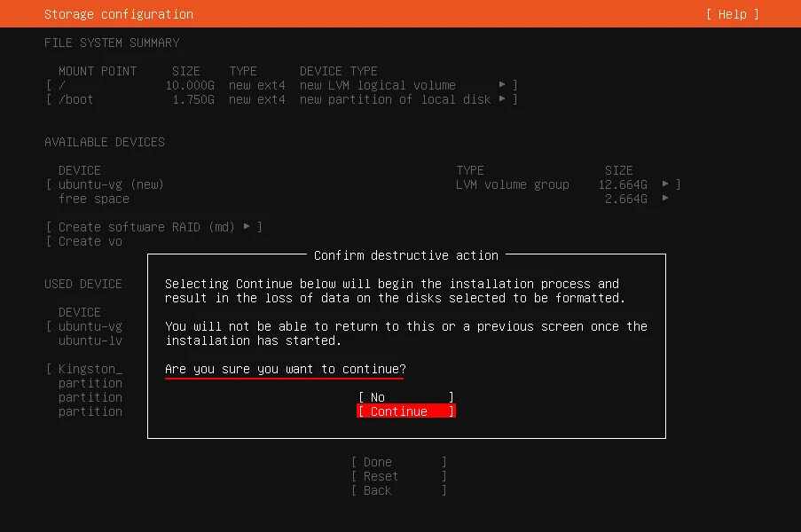Choose Create software RAID (md)
This screenshot has height=532, width=801.
[146, 227]
